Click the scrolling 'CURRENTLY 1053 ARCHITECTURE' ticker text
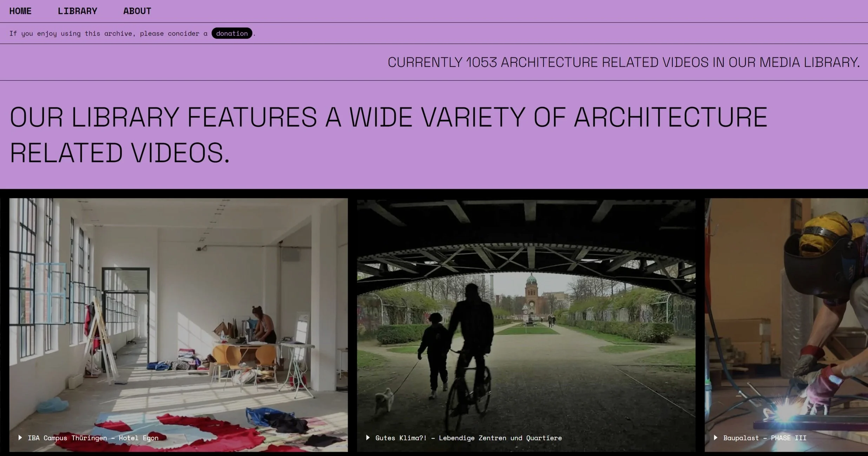The height and width of the screenshot is (456, 868). [x=623, y=62]
